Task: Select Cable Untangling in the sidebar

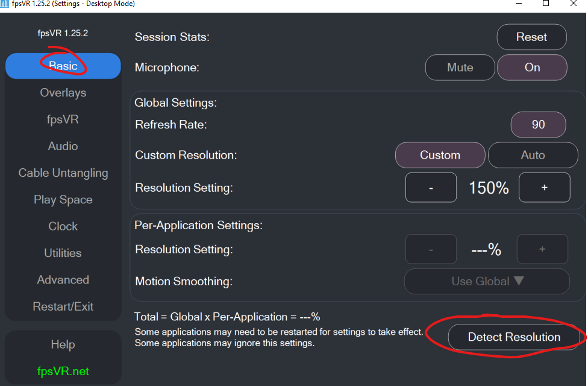Action: (x=63, y=173)
